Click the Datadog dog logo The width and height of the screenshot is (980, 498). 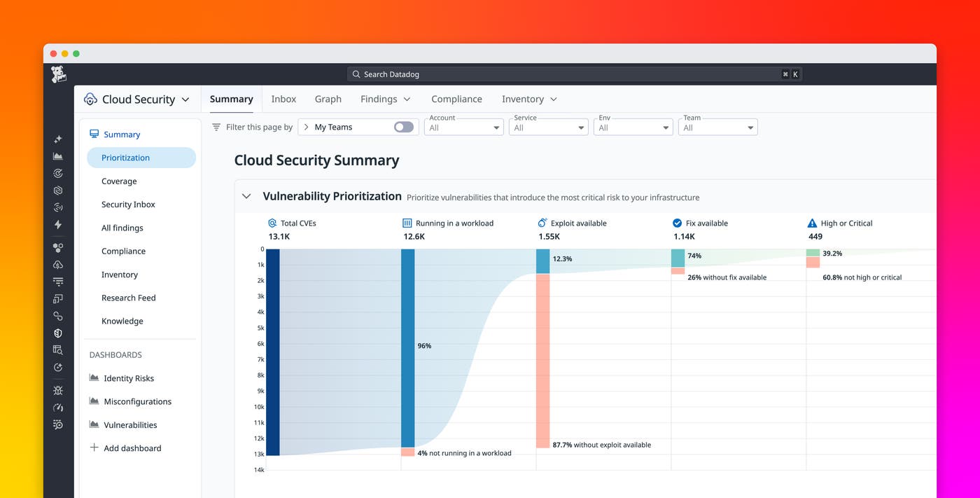pos(59,75)
